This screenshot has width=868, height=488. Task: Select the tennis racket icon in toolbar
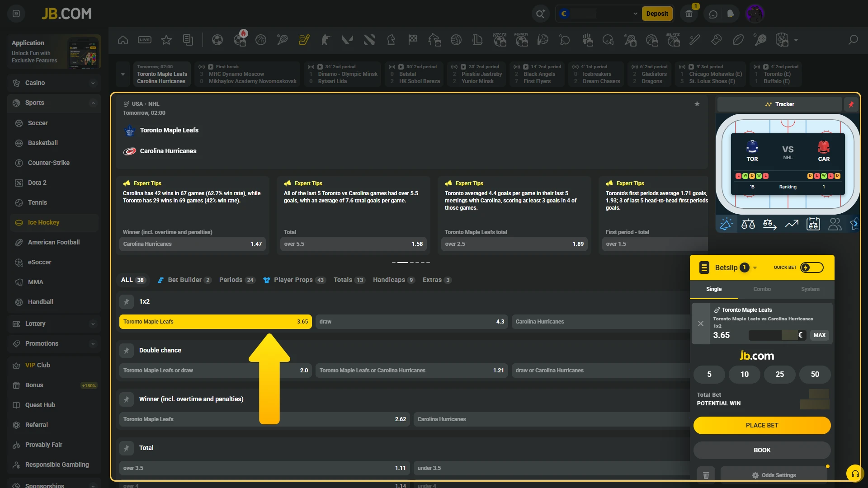click(283, 40)
